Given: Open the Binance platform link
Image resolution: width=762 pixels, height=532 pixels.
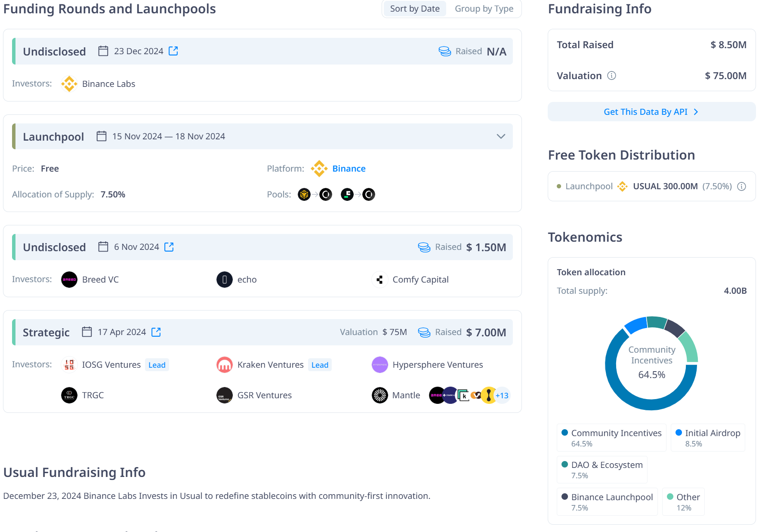Looking at the screenshot, I should (x=349, y=169).
